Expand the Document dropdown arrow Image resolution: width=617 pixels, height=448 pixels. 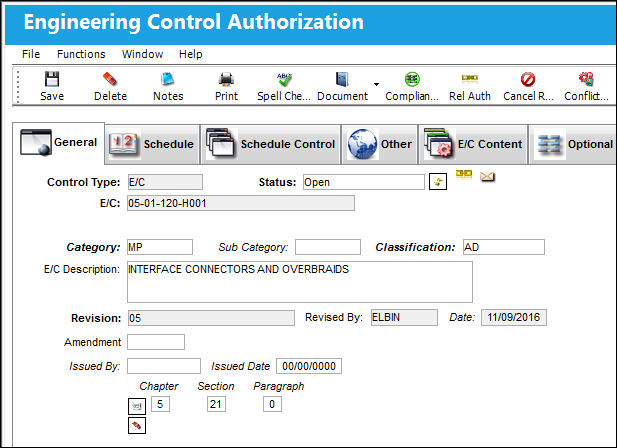376,84
